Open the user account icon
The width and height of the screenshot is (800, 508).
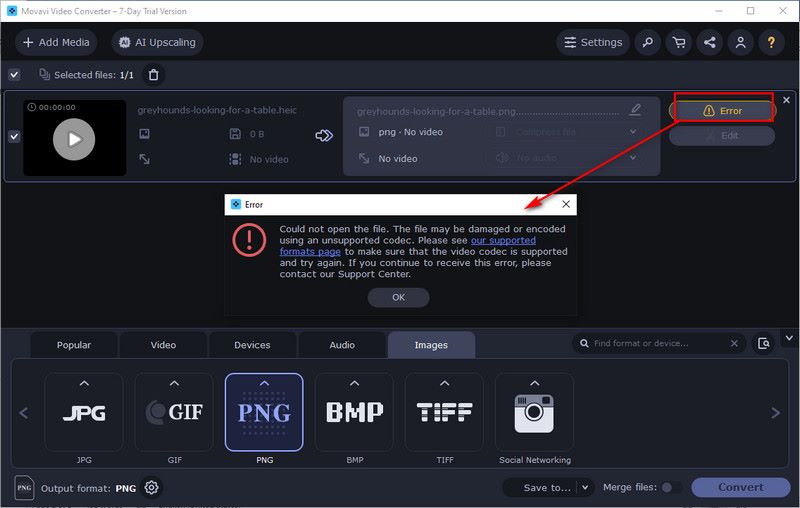pyautogui.click(x=740, y=42)
